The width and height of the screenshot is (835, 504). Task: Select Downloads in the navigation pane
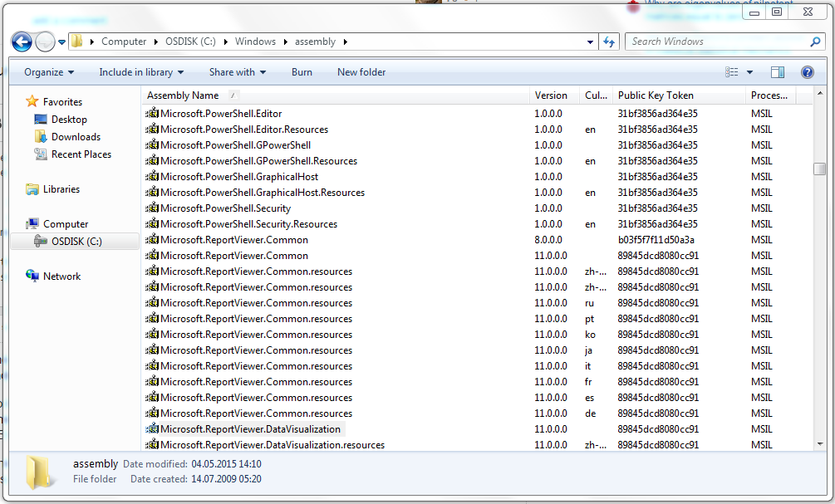76,137
